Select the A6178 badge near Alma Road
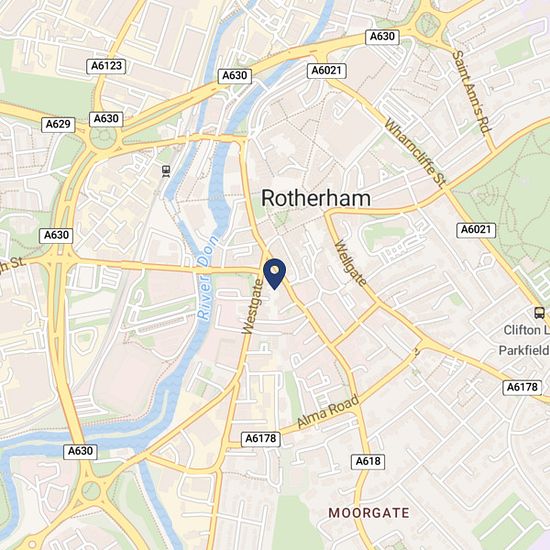550x550 pixels. point(261,439)
